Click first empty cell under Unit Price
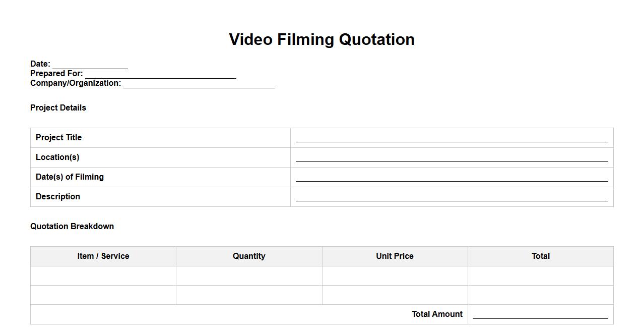 click(x=395, y=276)
